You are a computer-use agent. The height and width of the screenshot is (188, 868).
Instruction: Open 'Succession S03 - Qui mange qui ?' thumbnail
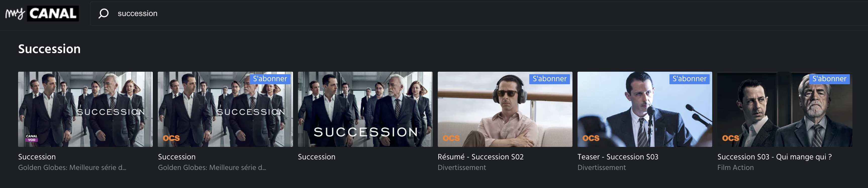pos(784,109)
